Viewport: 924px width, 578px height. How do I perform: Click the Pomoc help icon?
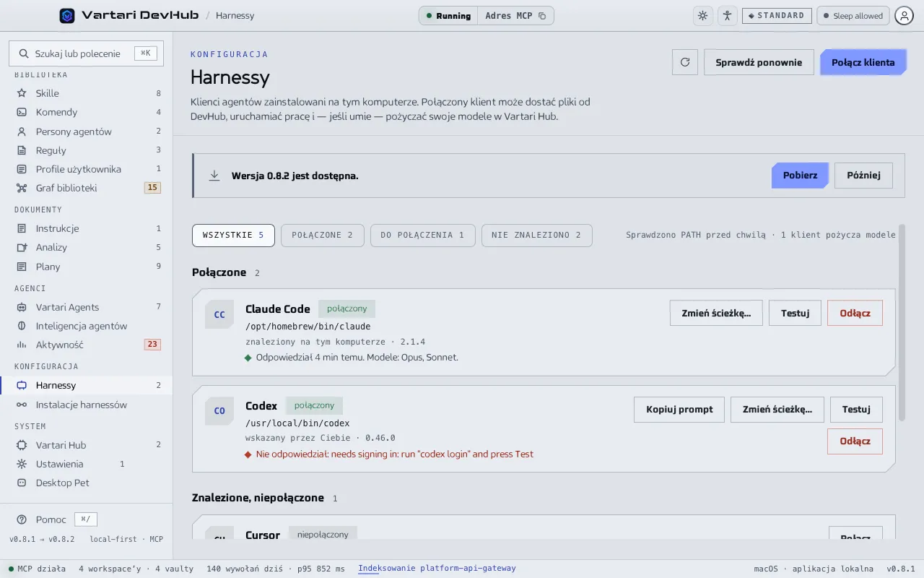tap(22, 519)
